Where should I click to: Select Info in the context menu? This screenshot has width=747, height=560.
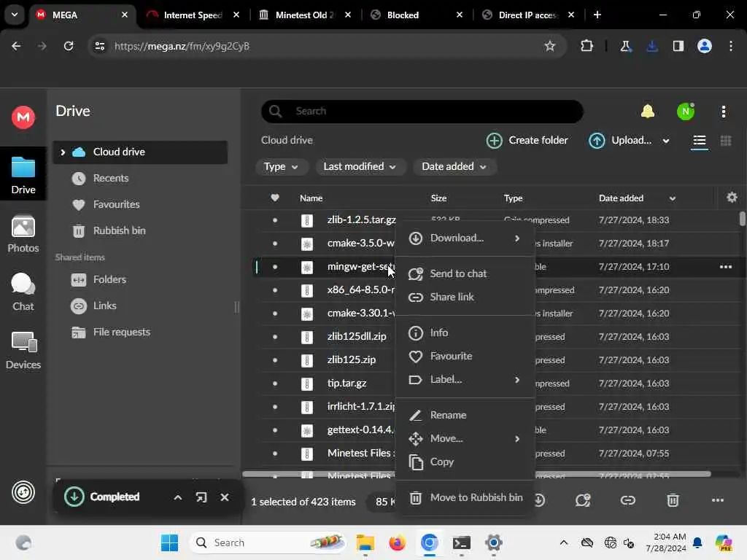(465, 332)
